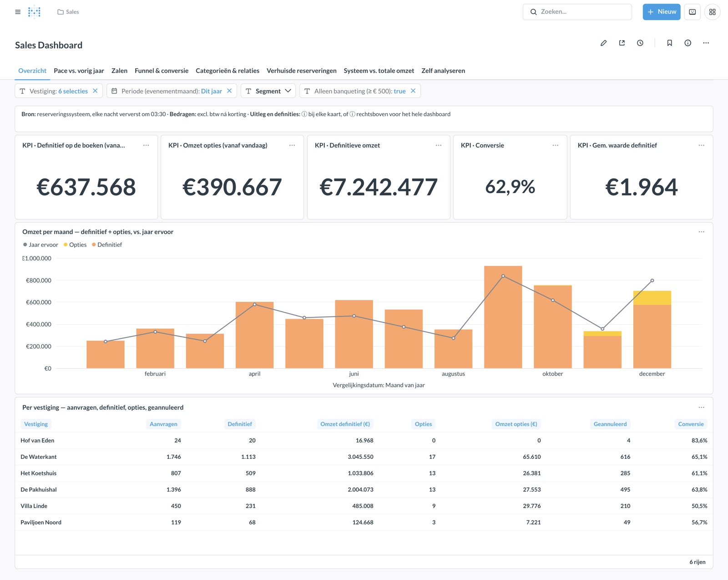Image resolution: width=728 pixels, height=580 pixels.
Task: Open menu on Per vestiging table
Action: (x=702, y=407)
